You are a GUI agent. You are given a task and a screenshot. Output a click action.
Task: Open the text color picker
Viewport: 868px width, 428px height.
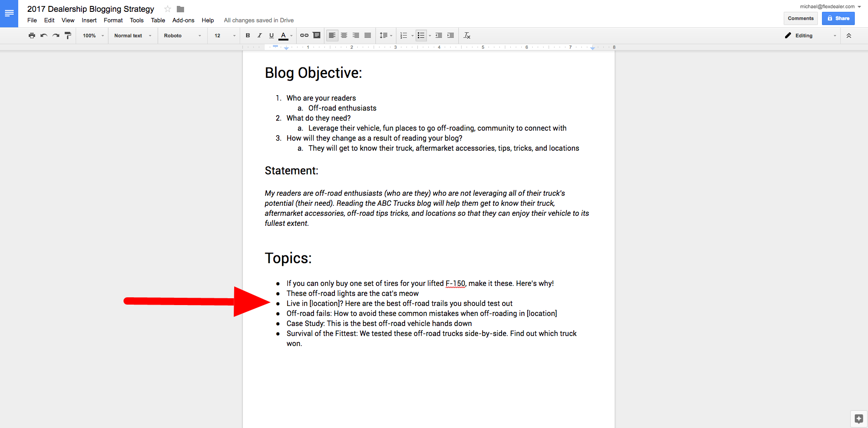click(x=284, y=36)
